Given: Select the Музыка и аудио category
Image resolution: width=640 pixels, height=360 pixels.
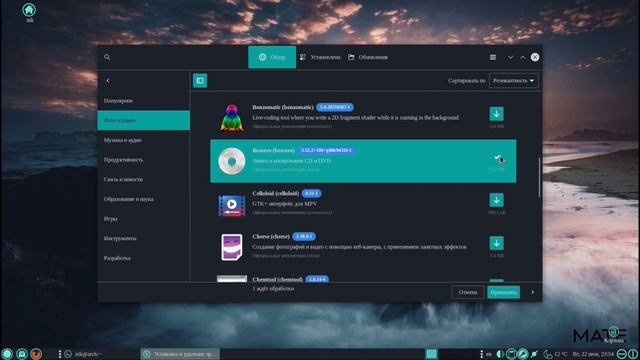Looking at the screenshot, I should pyautogui.click(x=143, y=140).
